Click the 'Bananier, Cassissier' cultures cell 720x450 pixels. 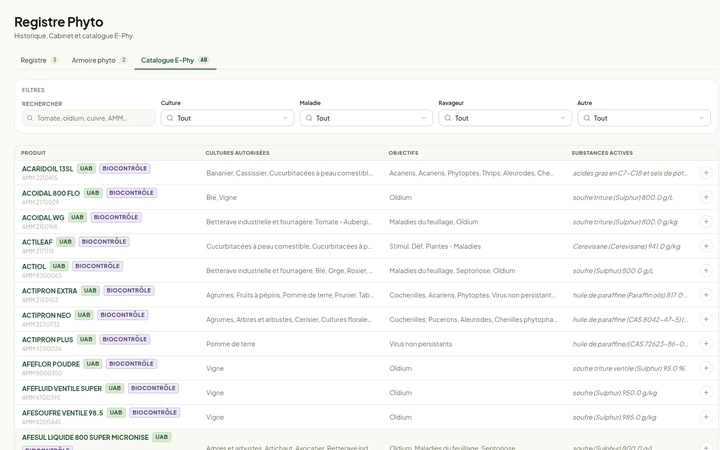coord(289,173)
